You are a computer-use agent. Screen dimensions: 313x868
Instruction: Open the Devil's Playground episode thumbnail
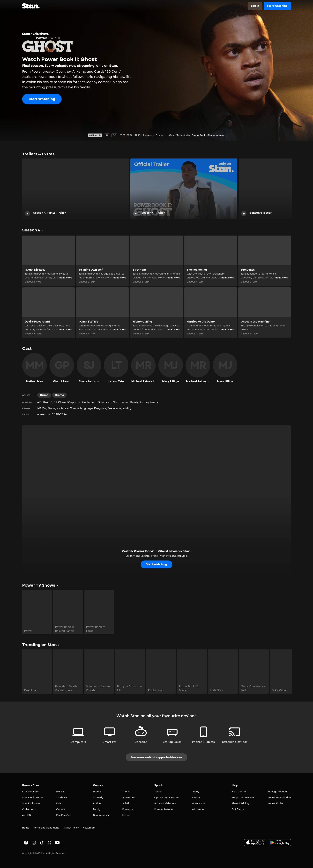coord(48,302)
